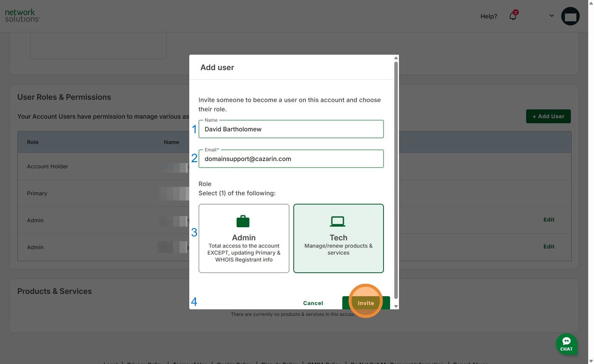Click the page scrollbar down arrow
This screenshot has width=594, height=364.
(x=591, y=361)
